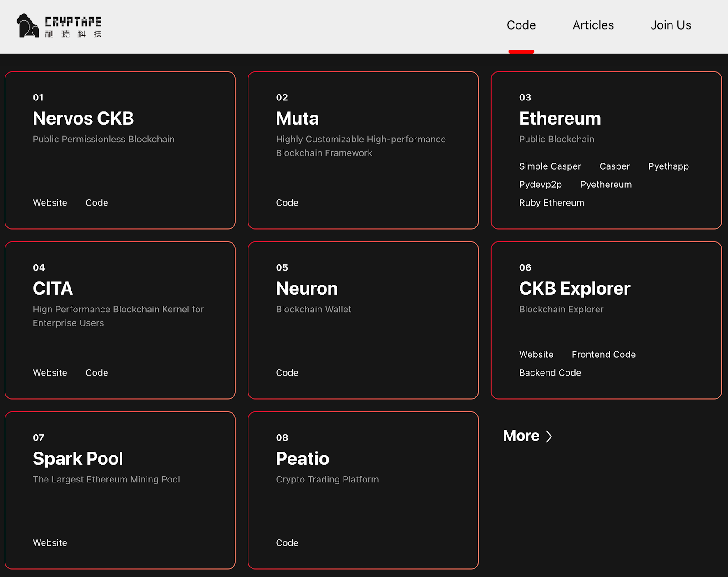Open the Peatio Code link
Image resolution: width=728 pixels, height=577 pixels.
click(x=287, y=543)
